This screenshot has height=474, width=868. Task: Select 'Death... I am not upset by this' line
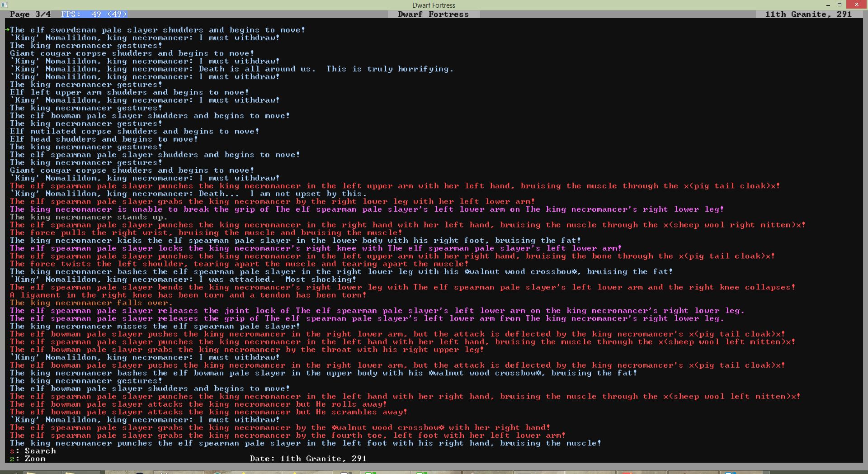(189, 194)
